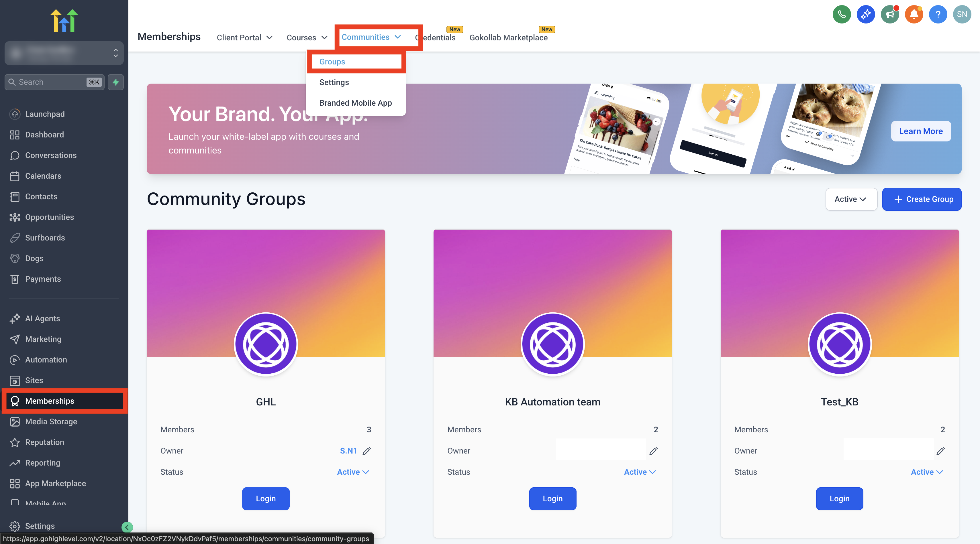Click the blue help question mark icon

[938, 14]
